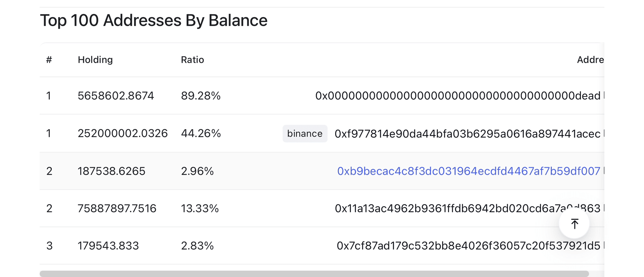Click the Holding column header
The width and height of the screenshot is (644, 277).
(95, 60)
